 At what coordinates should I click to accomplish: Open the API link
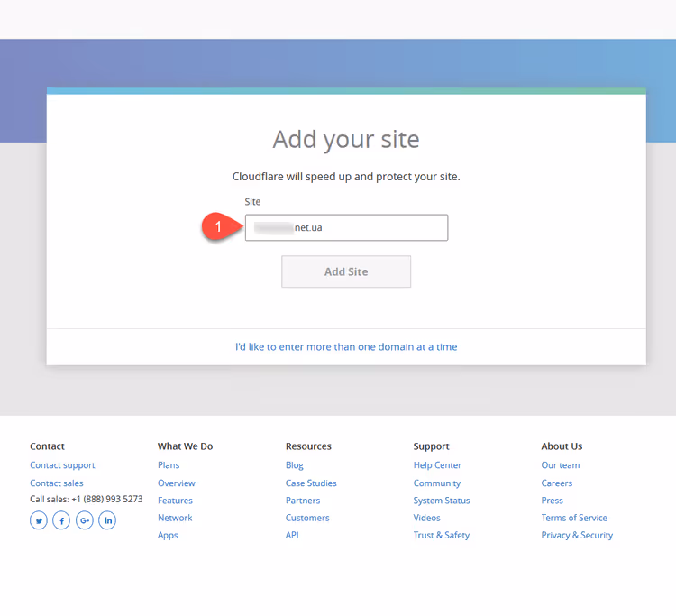pos(292,535)
